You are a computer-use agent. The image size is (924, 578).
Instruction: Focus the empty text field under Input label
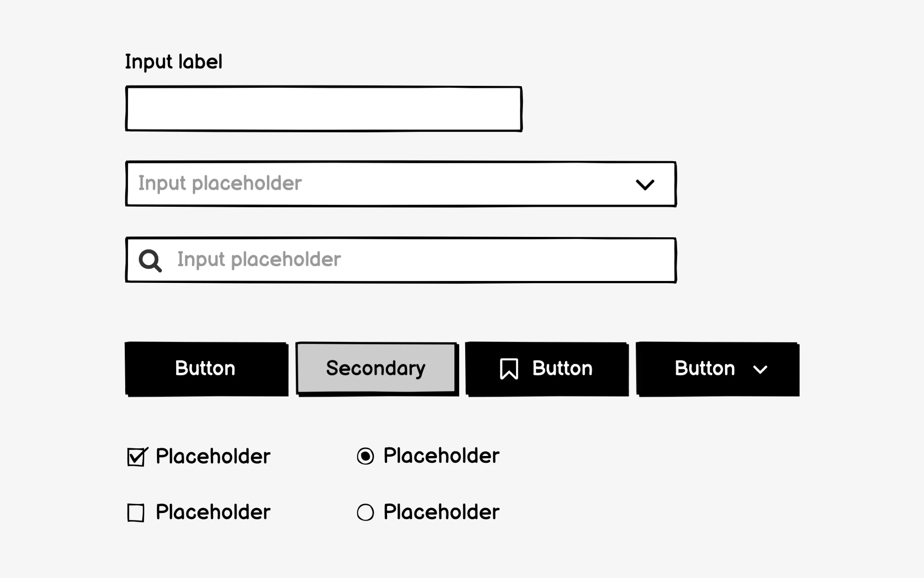click(x=324, y=109)
